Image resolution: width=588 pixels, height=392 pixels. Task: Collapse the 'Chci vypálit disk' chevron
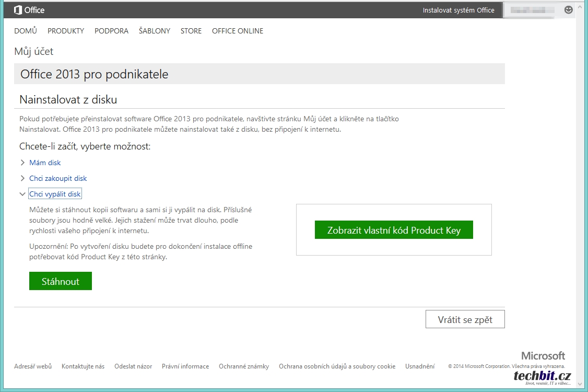pos(22,194)
